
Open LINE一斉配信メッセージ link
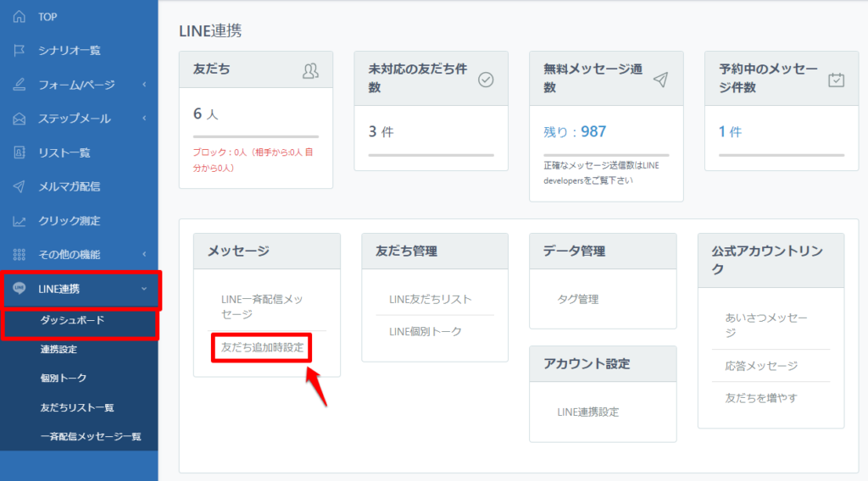point(263,307)
